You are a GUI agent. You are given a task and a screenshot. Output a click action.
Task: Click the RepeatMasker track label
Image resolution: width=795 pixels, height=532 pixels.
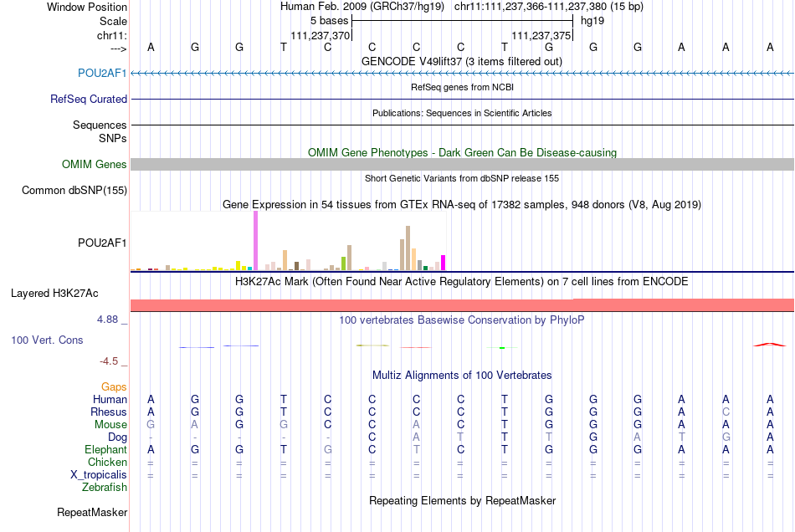tap(92, 513)
